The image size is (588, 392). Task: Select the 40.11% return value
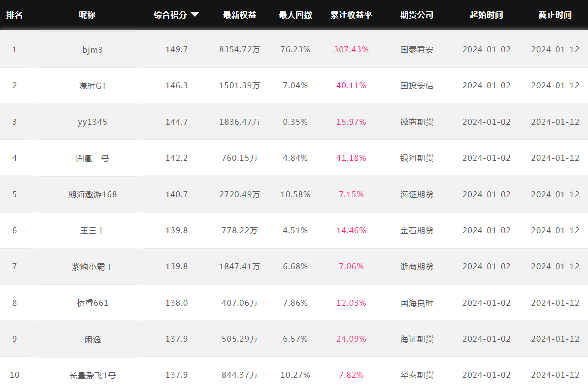tap(351, 86)
